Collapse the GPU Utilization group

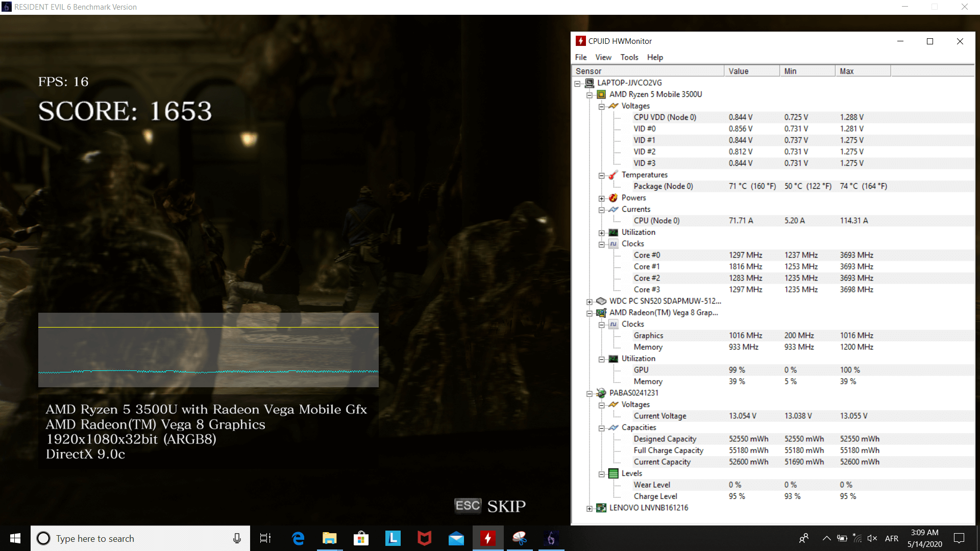[602, 359]
